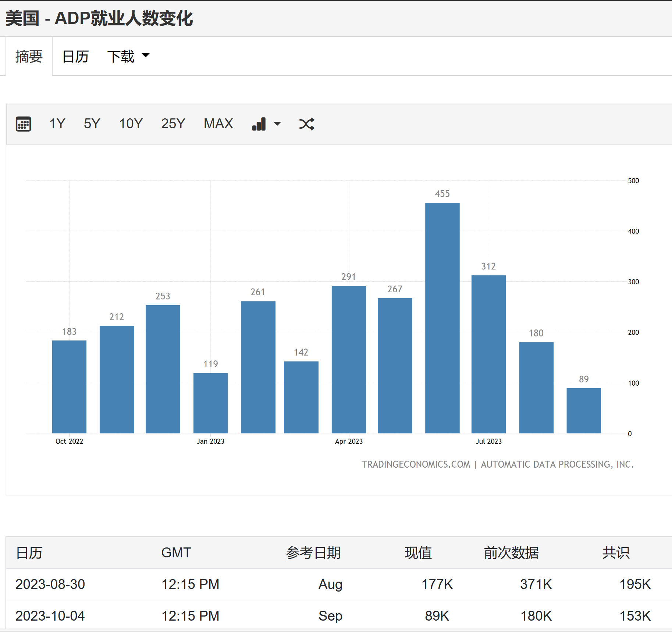Click the 2023-08-30 calendar row date
672x632 pixels.
(50, 584)
